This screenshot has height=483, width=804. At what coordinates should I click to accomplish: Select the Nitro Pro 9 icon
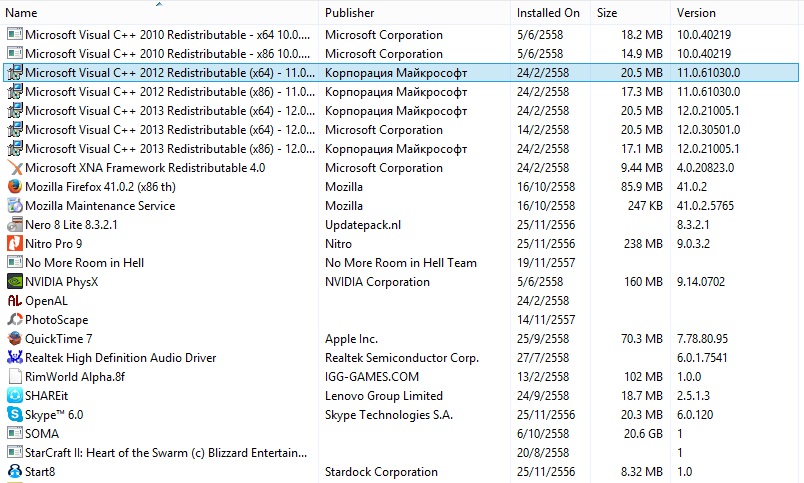point(15,243)
